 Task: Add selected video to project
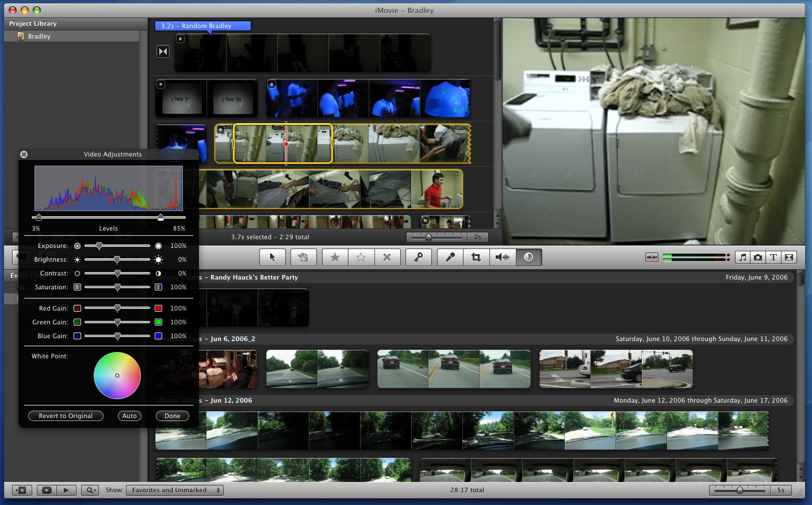303,257
